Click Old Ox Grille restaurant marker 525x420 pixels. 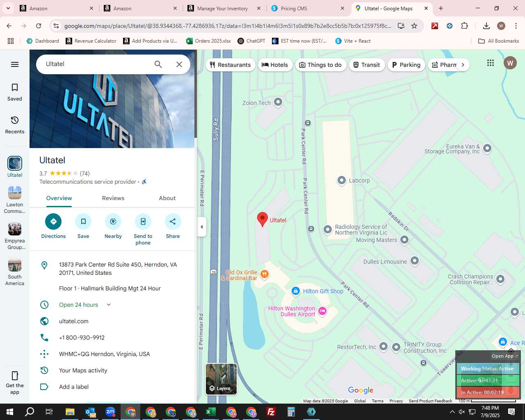click(x=265, y=274)
